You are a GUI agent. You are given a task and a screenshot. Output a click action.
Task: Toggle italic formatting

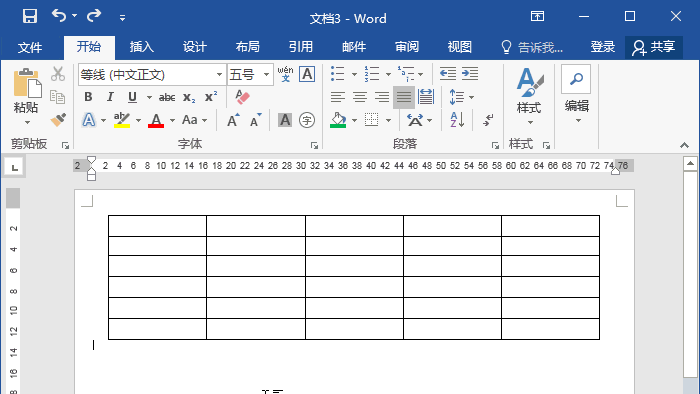pyautogui.click(x=110, y=97)
